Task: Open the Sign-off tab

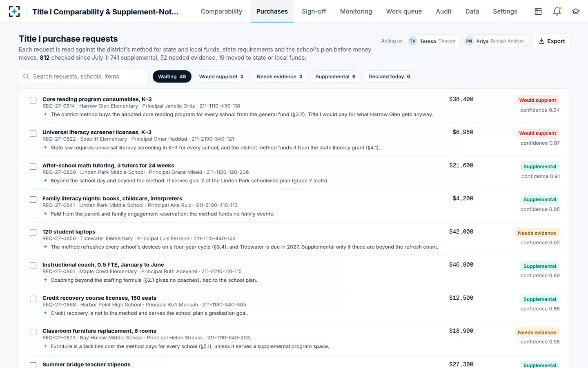Action: [314, 11]
